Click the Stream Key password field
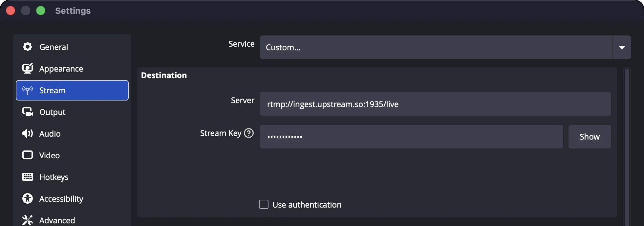Image resolution: width=644 pixels, height=226 pixels. point(411,137)
